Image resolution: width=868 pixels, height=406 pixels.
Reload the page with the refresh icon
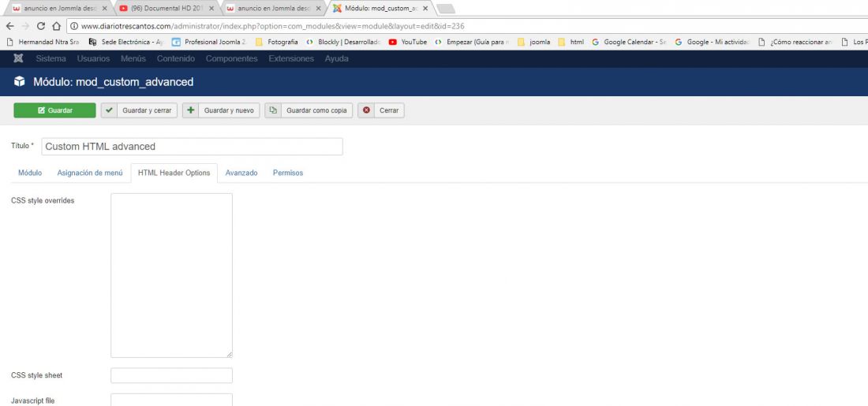41,26
